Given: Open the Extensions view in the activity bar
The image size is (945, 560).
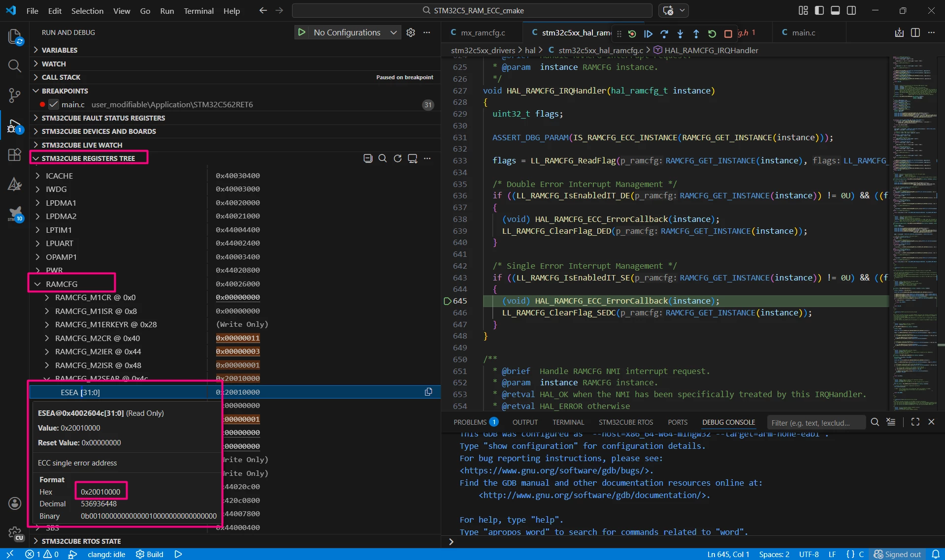Looking at the screenshot, I should pyautogui.click(x=15, y=155).
